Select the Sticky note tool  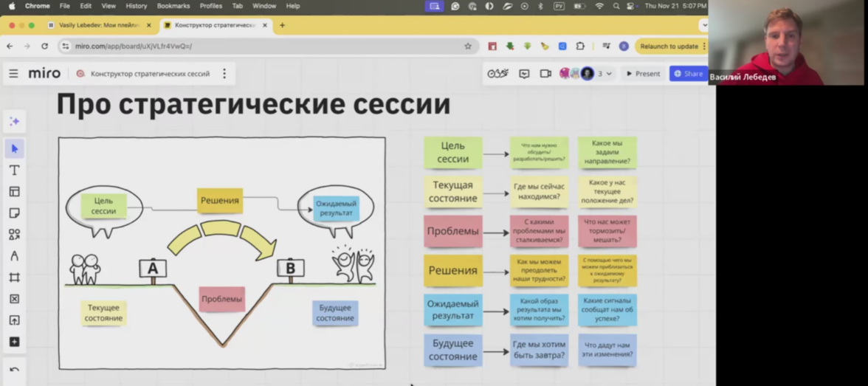pos(15,213)
